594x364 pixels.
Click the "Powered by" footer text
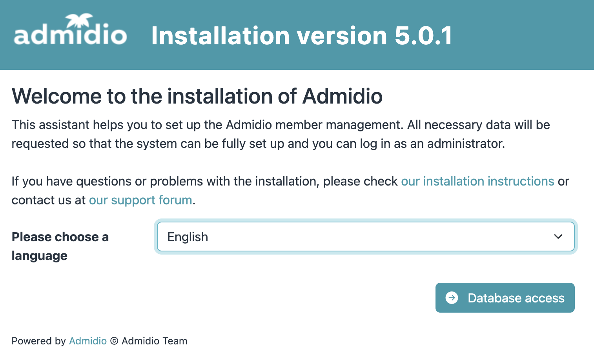point(38,341)
